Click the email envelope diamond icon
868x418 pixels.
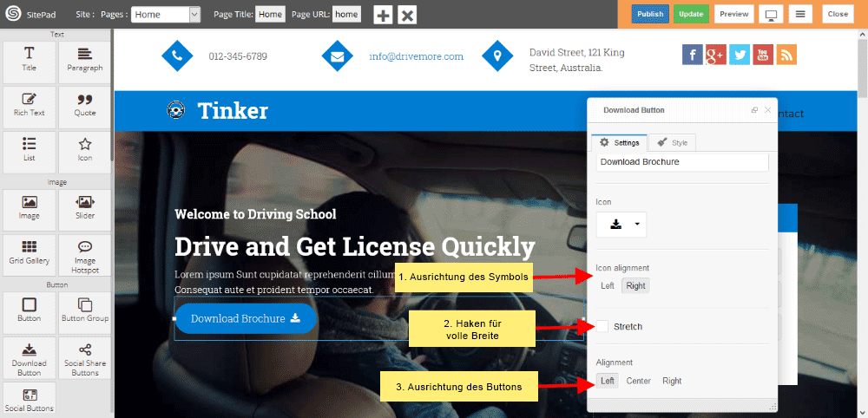[x=337, y=56]
